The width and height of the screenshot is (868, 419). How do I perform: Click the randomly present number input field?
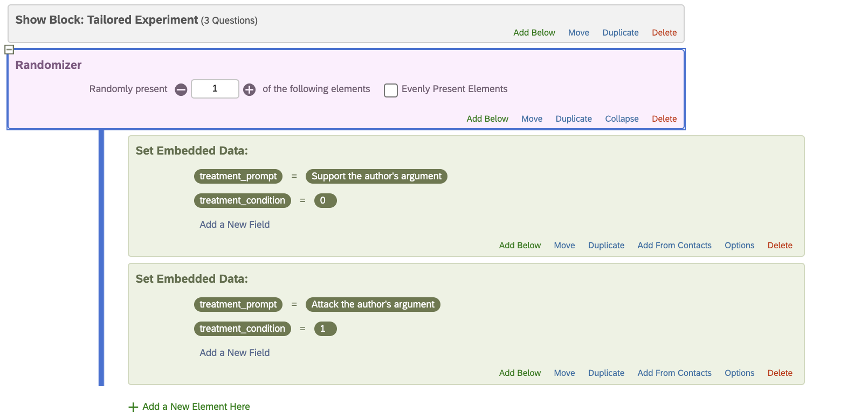pyautogui.click(x=215, y=89)
